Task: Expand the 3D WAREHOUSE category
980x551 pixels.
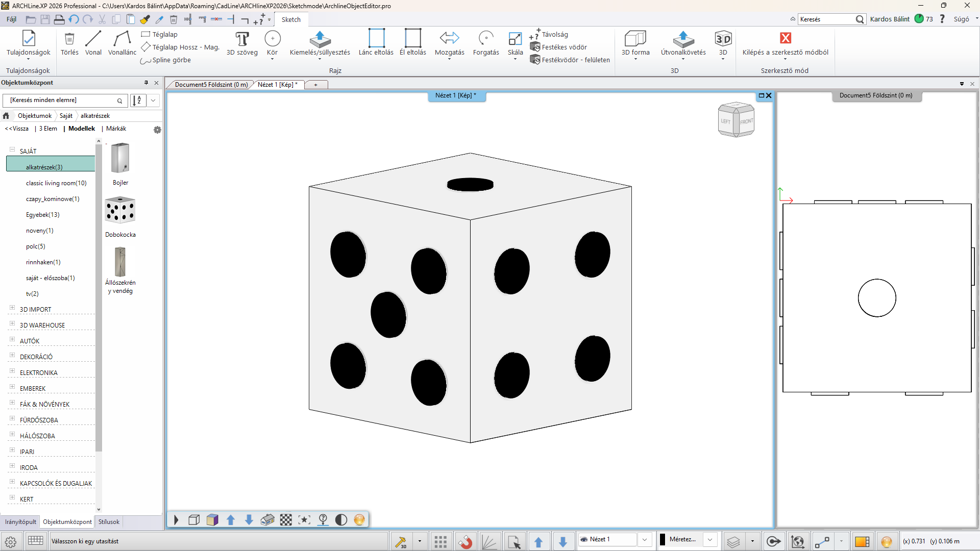Action: pos(12,324)
